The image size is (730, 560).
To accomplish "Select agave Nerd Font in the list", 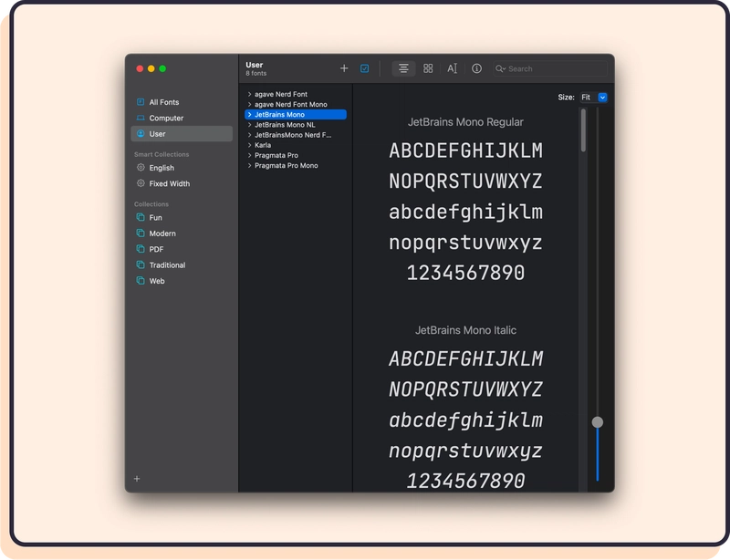I will pos(296,94).
